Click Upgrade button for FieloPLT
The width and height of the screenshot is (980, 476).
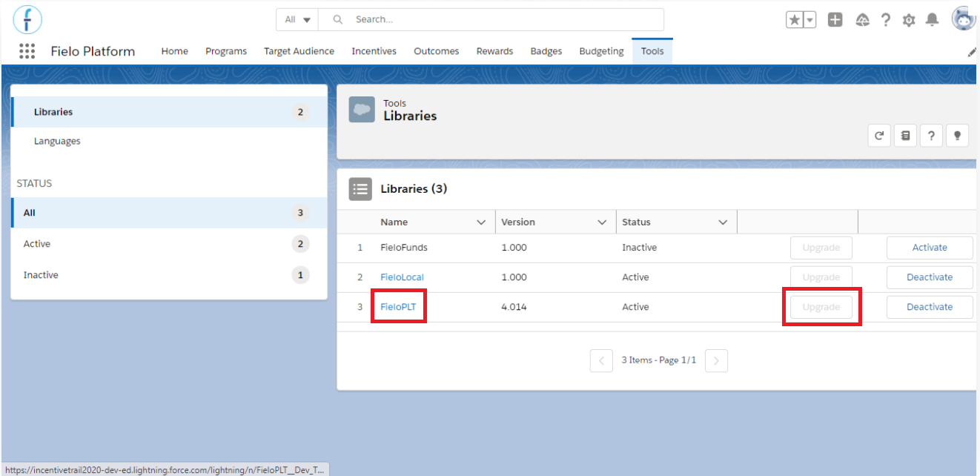(821, 307)
